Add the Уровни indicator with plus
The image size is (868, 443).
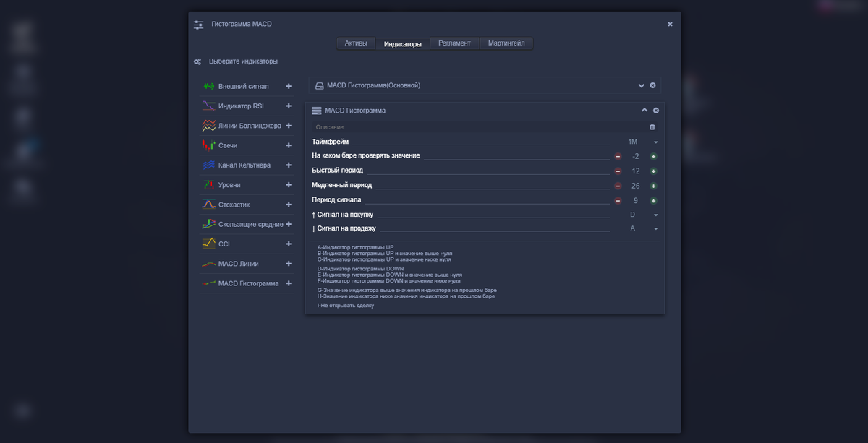tap(289, 185)
